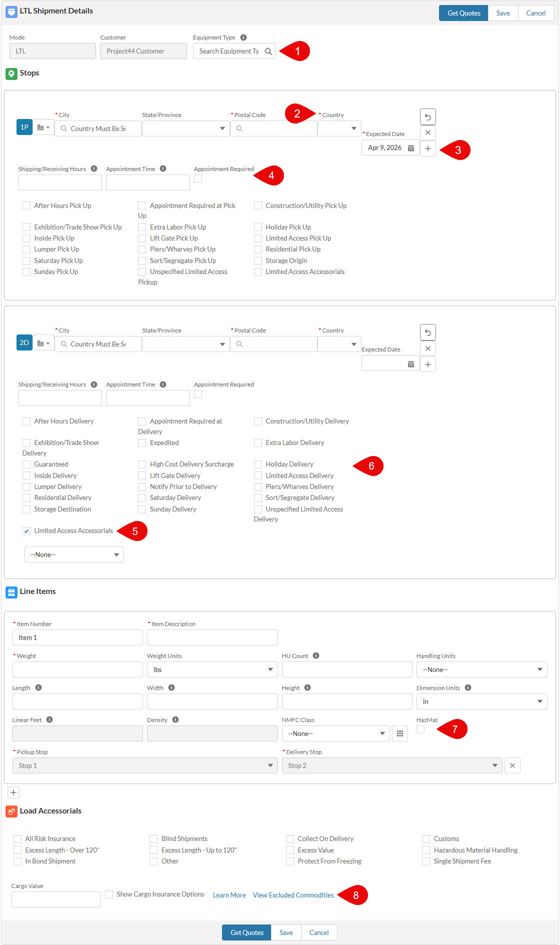Open stop 2D Country dropdown
Viewport: 560px width, 945px height.
click(339, 344)
